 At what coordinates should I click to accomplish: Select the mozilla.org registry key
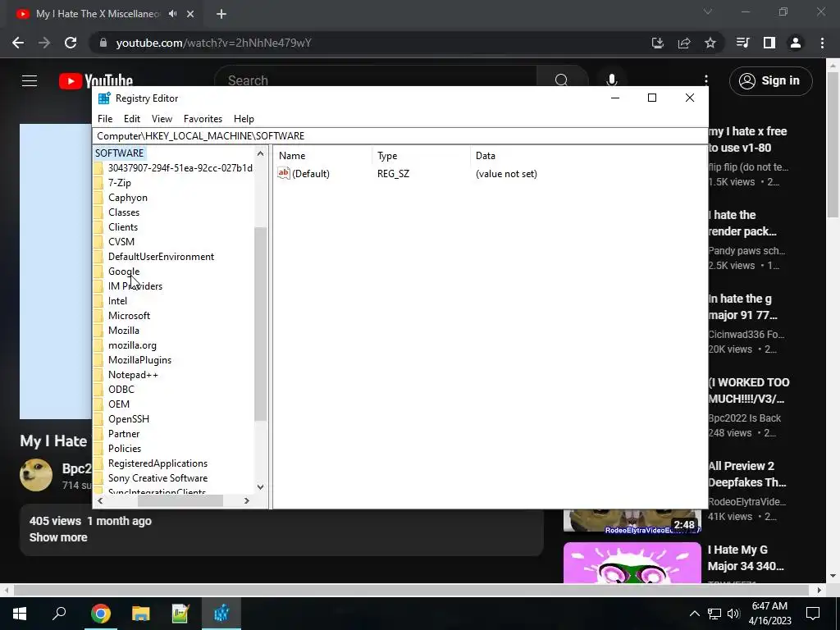pyautogui.click(x=132, y=345)
